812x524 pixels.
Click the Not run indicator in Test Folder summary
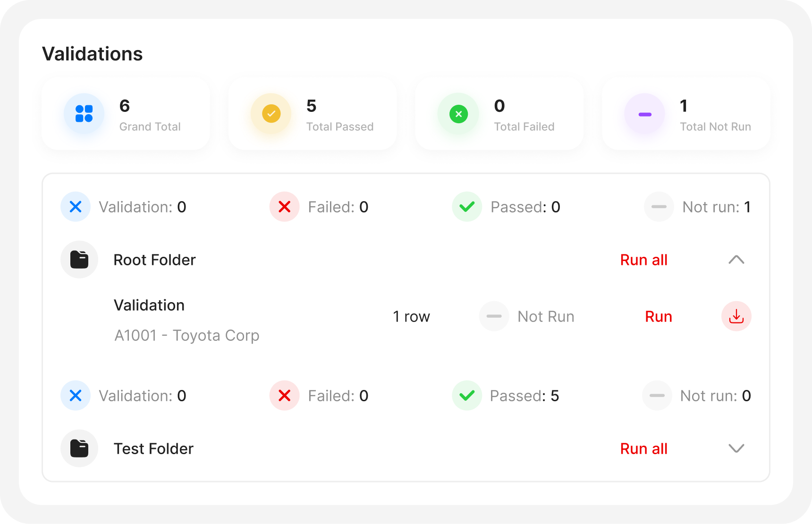[657, 396]
